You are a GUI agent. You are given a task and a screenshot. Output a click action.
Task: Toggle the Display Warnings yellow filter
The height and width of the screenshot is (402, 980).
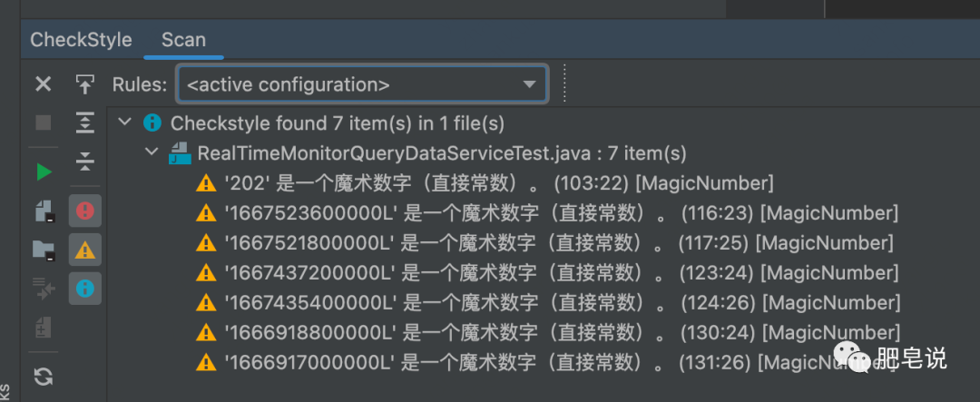85,250
